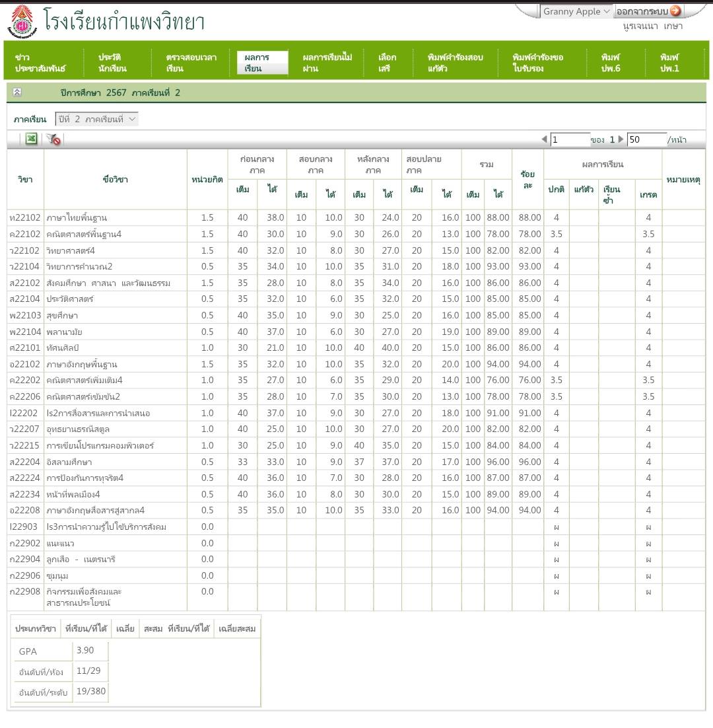Export table using Excel icon
Viewport: 713px width, 728px height.
31,138
